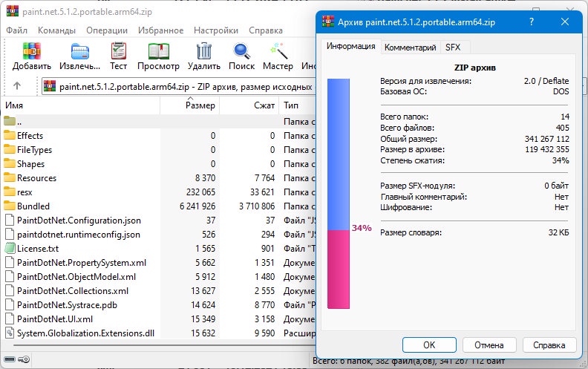Image resolution: width=588 pixels, height=369 pixels.
Task: Open the Операции menu
Action: (x=107, y=30)
